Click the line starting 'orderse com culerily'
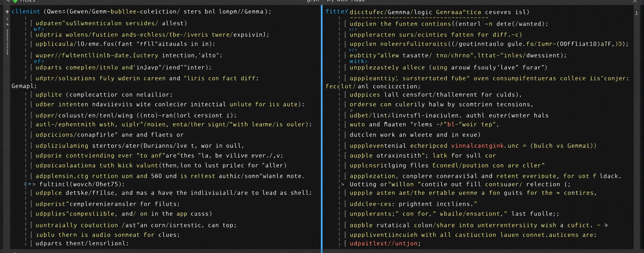644x253 pixels. pyautogui.click(x=442, y=104)
